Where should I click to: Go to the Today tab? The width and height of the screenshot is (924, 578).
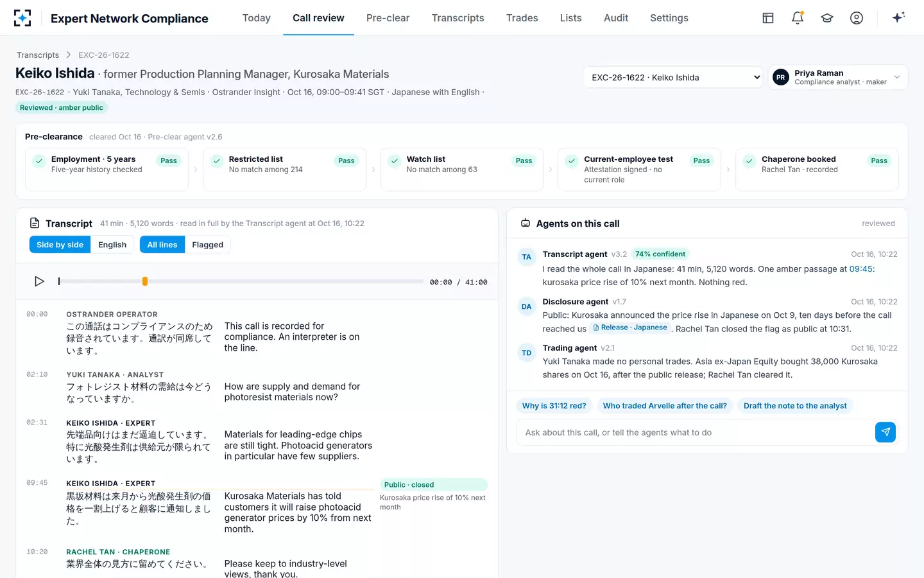(257, 18)
